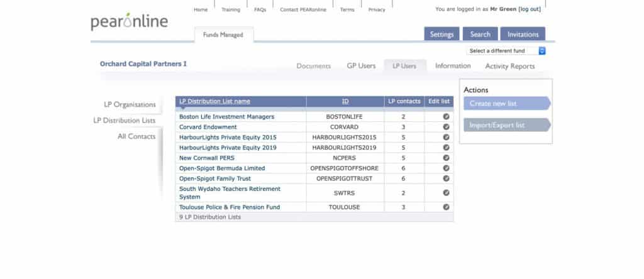644x279 pixels.
Task: Click the Mr Green username text
Action: 503,9
